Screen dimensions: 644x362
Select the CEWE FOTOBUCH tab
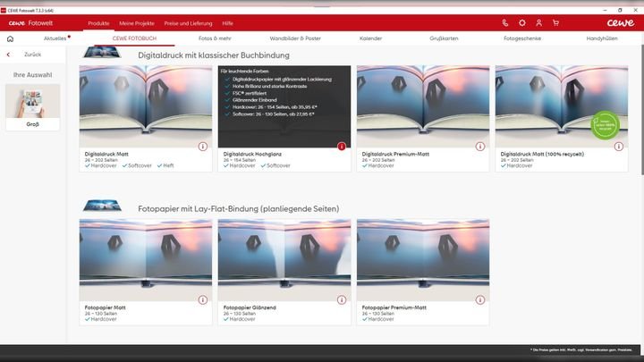click(x=134, y=38)
